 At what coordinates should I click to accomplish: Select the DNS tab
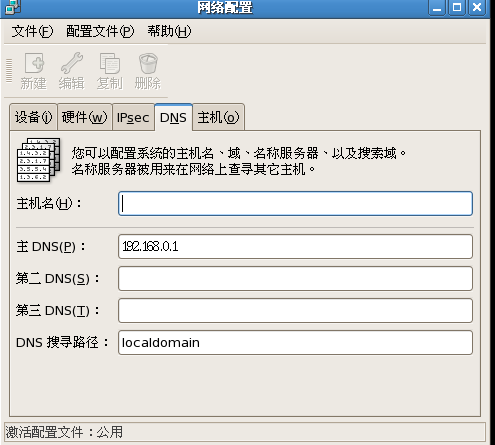tap(173, 117)
